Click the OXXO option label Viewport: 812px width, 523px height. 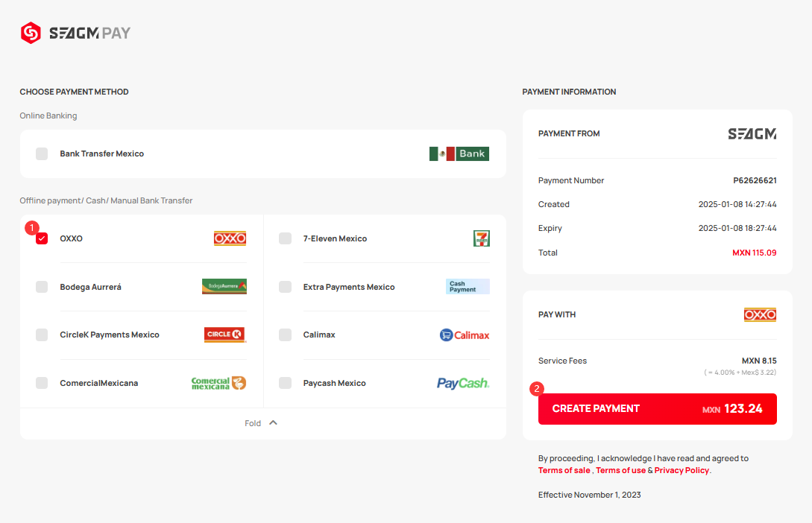(71, 238)
